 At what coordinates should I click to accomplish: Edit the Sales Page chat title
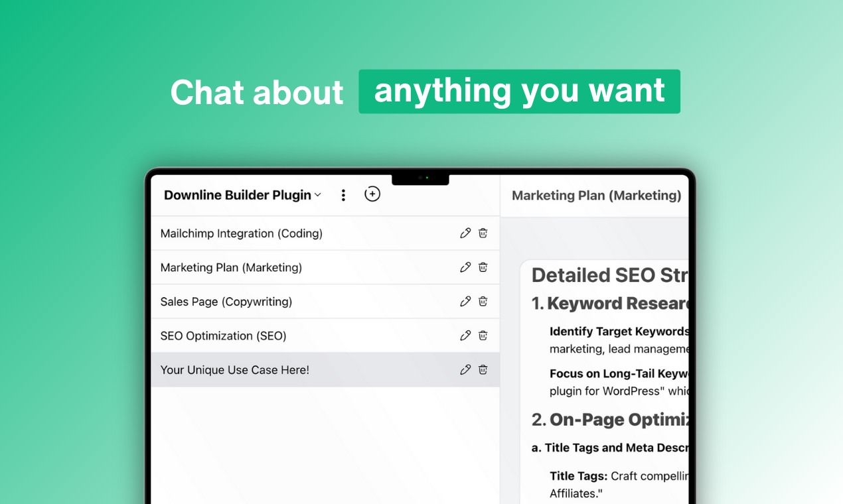point(465,302)
